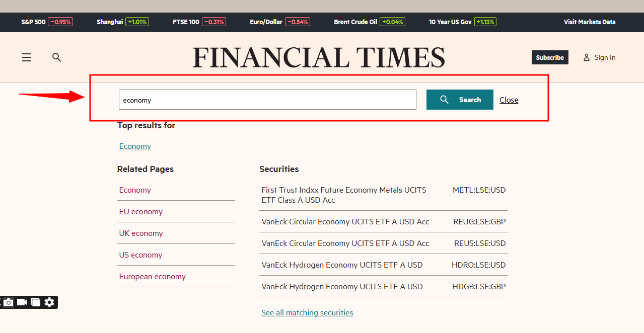Click the camera screenshot icon
Image resolution: width=644 pixels, height=333 pixels.
pyautogui.click(x=9, y=302)
